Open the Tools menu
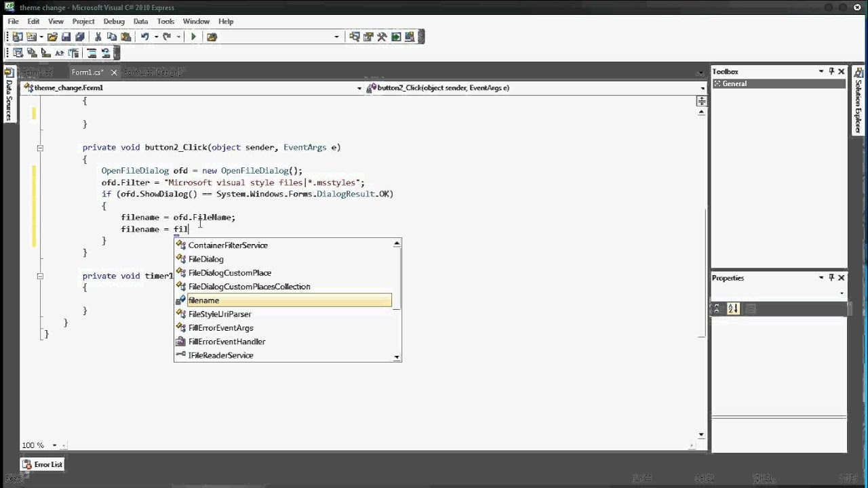This screenshot has width=868, height=488. point(165,22)
